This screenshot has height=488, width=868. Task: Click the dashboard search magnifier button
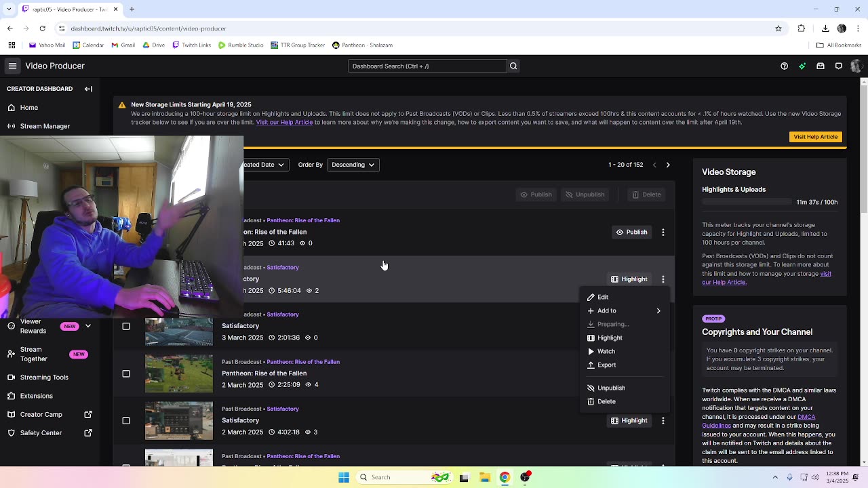point(513,66)
